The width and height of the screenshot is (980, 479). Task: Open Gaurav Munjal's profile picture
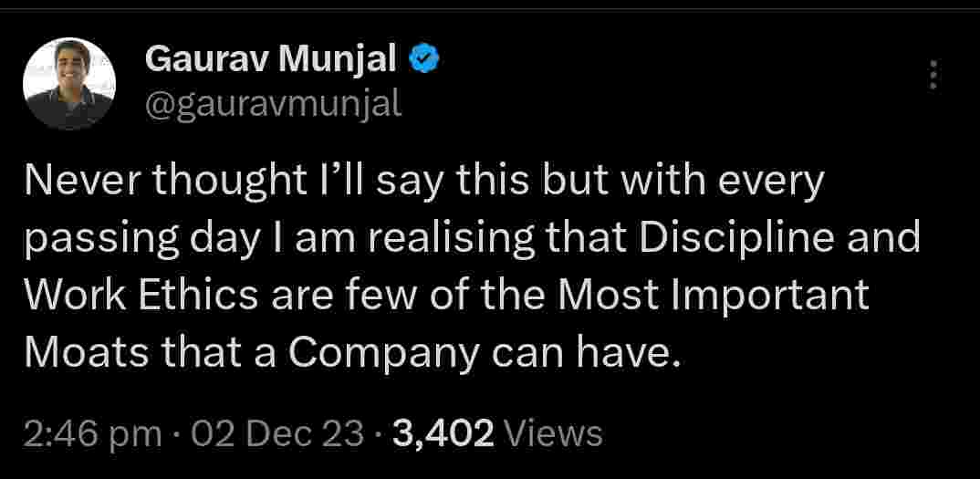pyautogui.click(x=68, y=83)
